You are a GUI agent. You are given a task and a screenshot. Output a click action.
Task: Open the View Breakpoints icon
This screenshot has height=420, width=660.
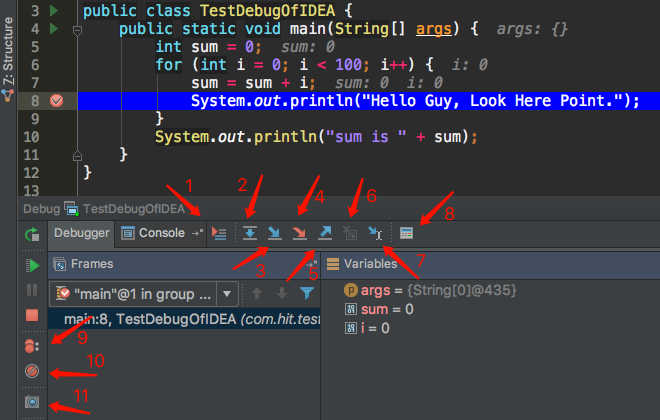coord(32,346)
